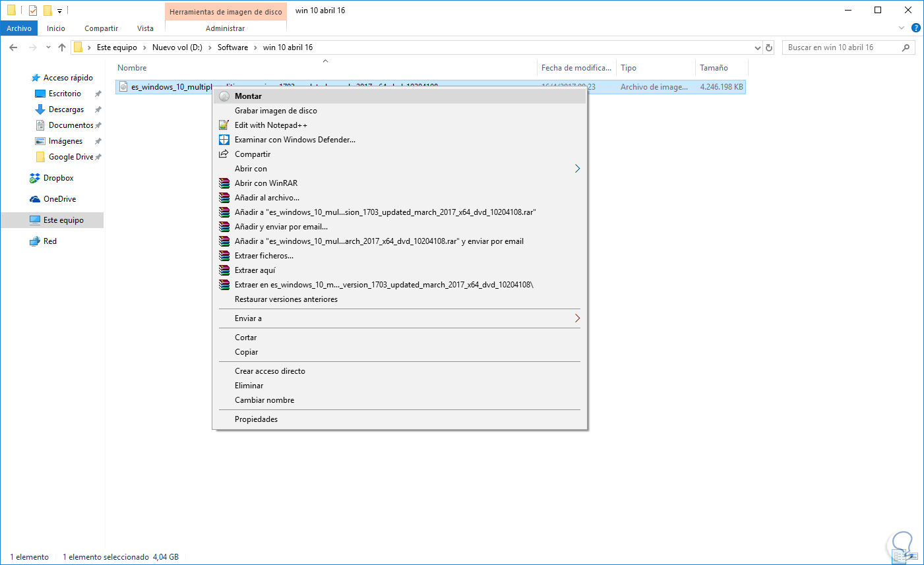The height and width of the screenshot is (565, 924).
Task: Go back with the left arrow button
Action: (13, 47)
